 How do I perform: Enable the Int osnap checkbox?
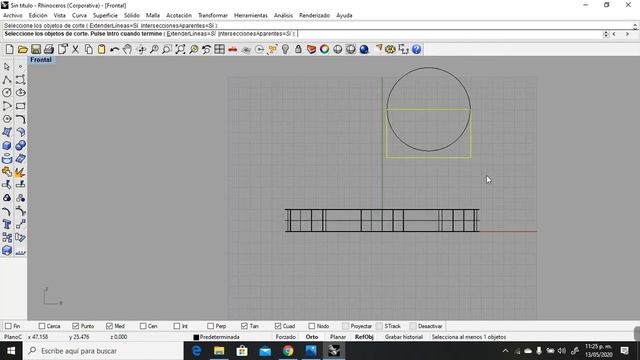tap(177, 326)
